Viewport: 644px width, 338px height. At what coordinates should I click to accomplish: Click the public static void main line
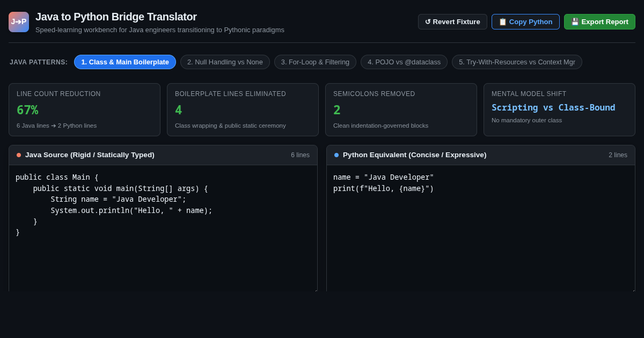120,188
